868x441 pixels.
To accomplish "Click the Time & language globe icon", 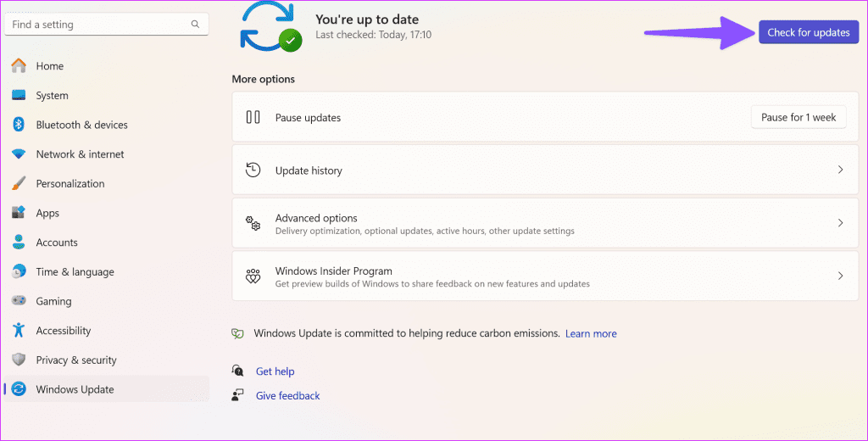I will click(x=19, y=271).
